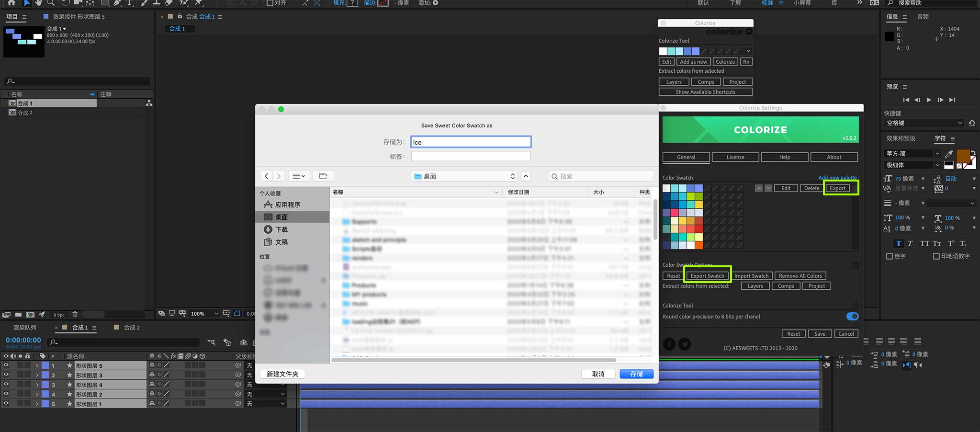Jump to first frame in Preview panel
This screenshot has height=432, width=980.
906,100
